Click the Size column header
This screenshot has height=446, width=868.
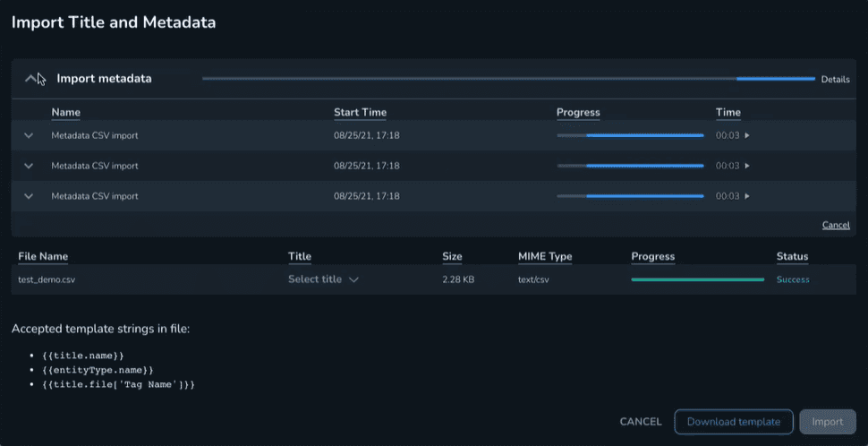(x=452, y=256)
